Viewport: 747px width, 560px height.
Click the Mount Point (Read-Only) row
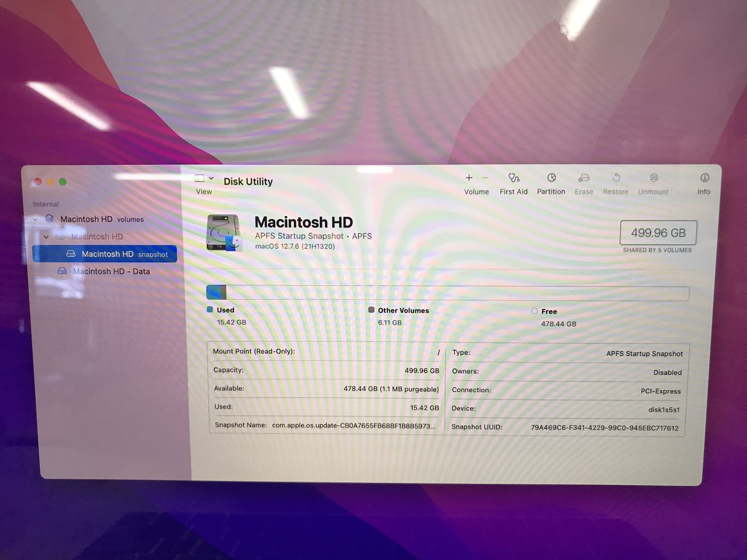[x=326, y=352]
